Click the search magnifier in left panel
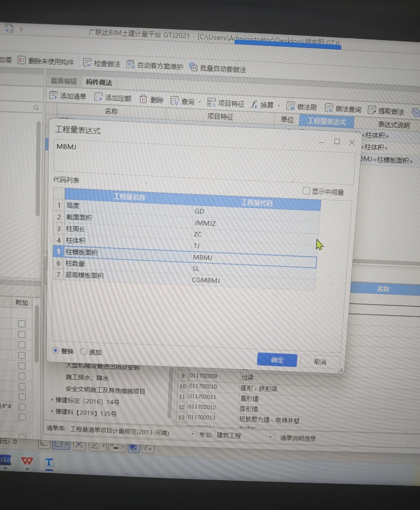Screen dimensions: 420x510 36,108
